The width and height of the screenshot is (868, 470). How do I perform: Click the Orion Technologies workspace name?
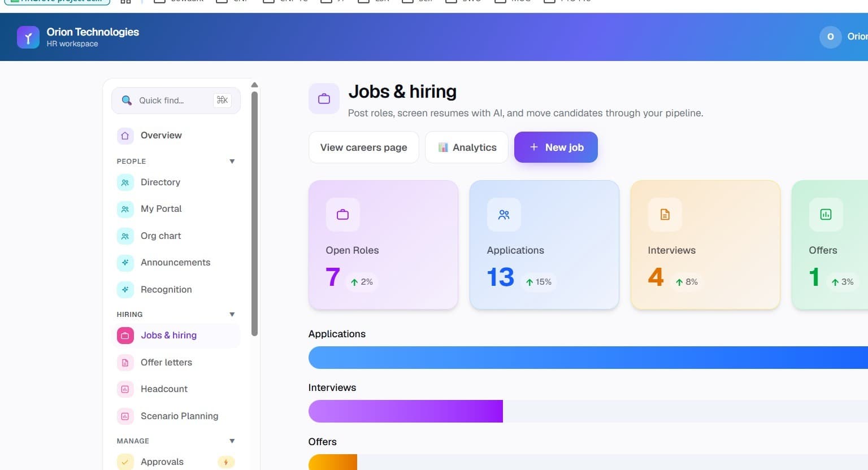93,32
